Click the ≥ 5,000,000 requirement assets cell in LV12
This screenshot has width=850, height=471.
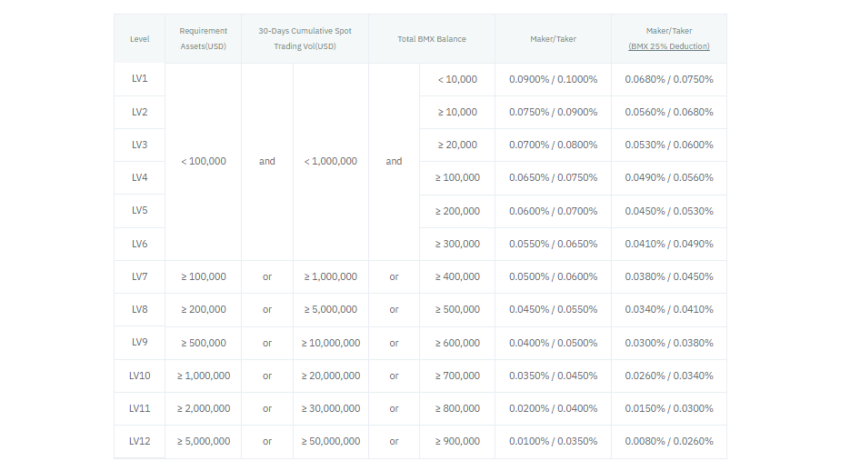(203, 441)
